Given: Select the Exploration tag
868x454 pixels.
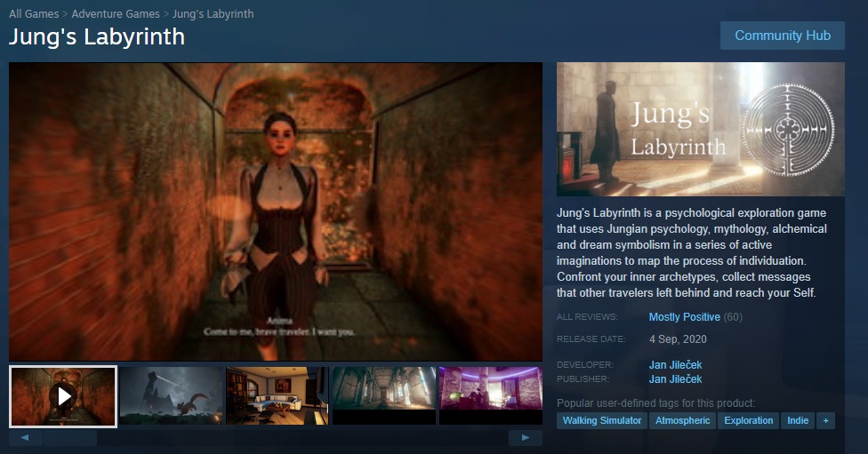Looking at the screenshot, I should [749, 420].
